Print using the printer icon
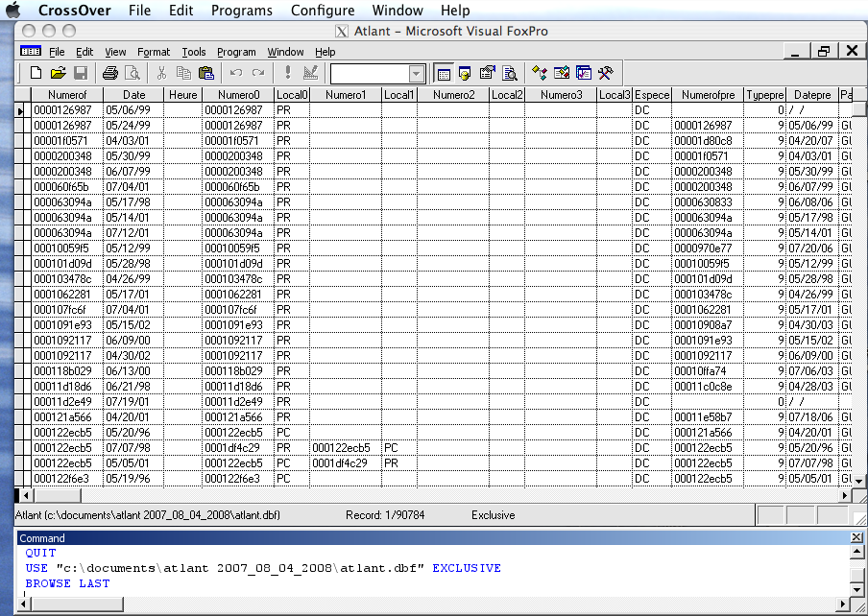Viewport: 868px width, 616px height. pyautogui.click(x=110, y=73)
